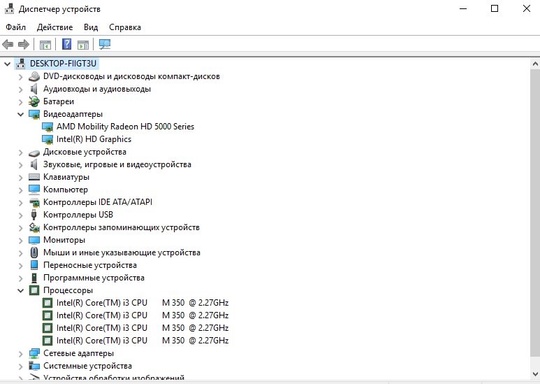Viewport: 540px width, 384px height.
Task: Open the Справка menu
Action: click(125, 27)
